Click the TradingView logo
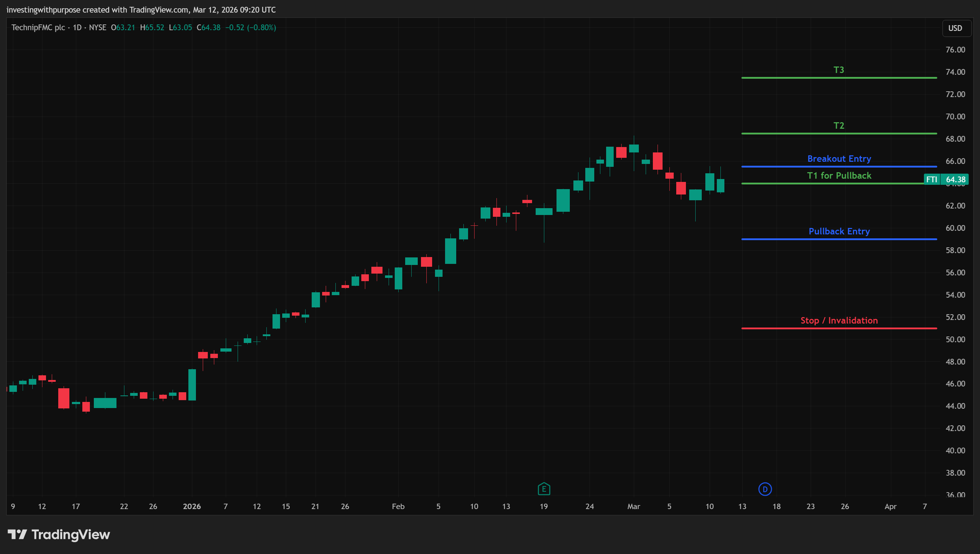The height and width of the screenshot is (554, 980). tap(59, 535)
